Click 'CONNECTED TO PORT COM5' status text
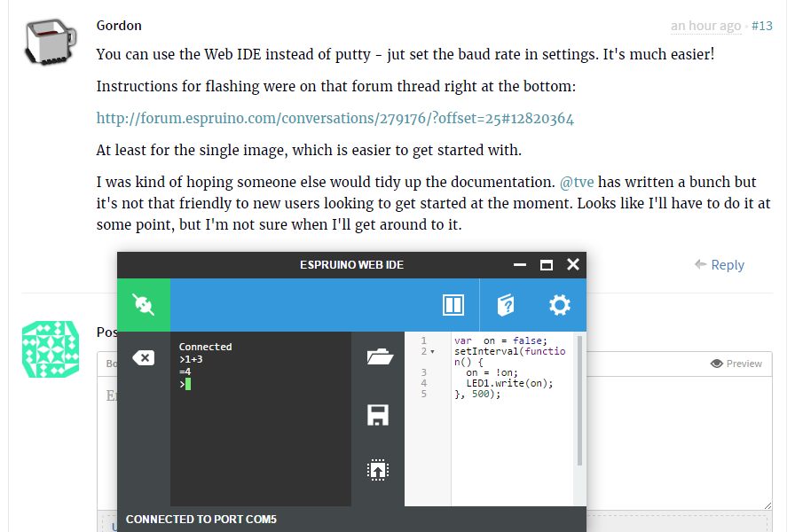This screenshot has height=532, width=795. [201, 520]
